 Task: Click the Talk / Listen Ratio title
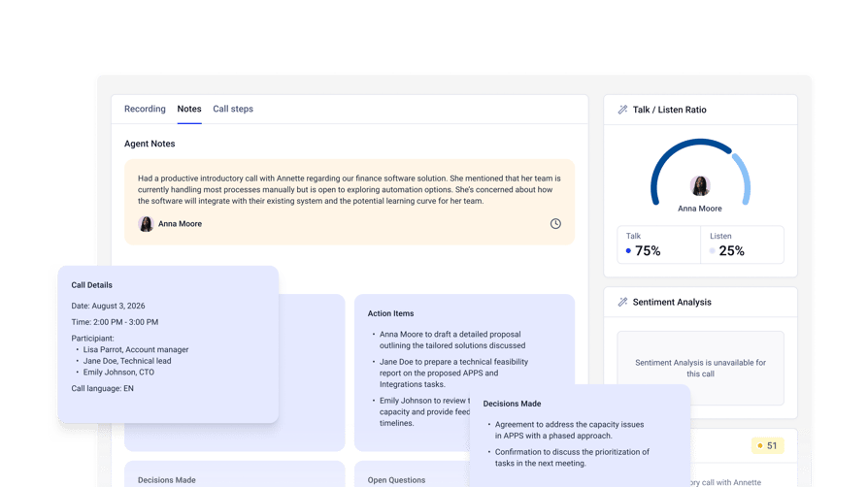(x=669, y=110)
